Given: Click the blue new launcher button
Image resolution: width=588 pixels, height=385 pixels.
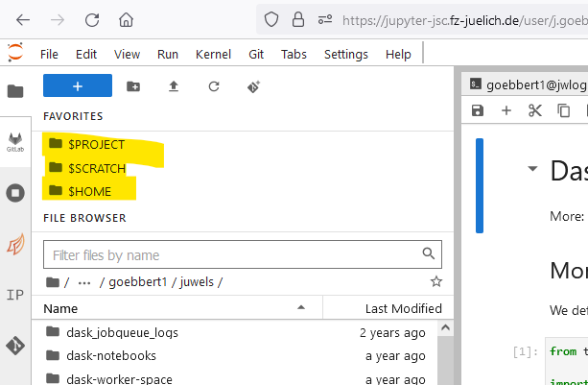Looking at the screenshot, I should click(x=78, y=85).
